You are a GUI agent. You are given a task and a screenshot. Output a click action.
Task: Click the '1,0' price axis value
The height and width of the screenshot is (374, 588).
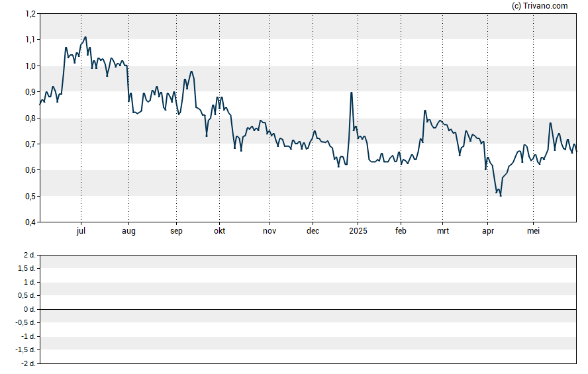click(30, 66)
